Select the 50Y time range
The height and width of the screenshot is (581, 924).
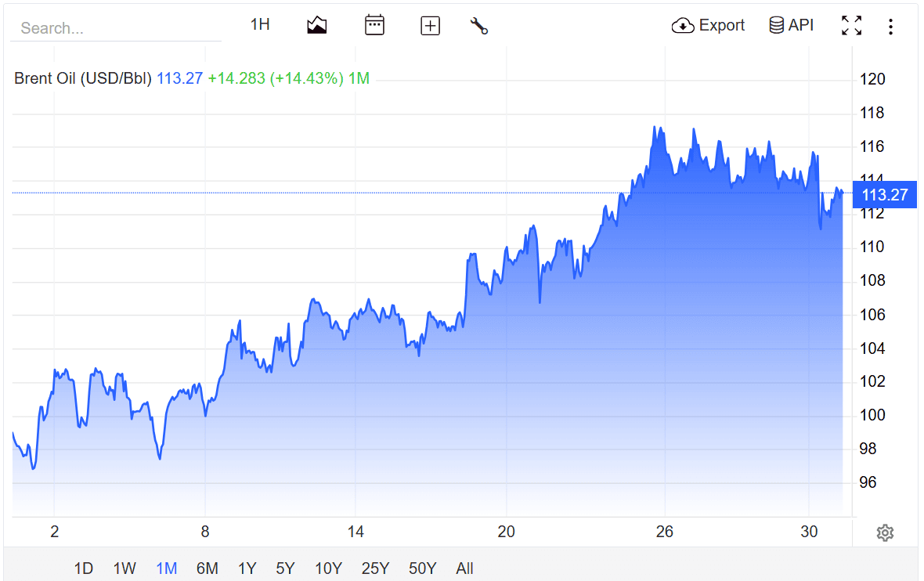pyautogui.click(x=423, y=568)
